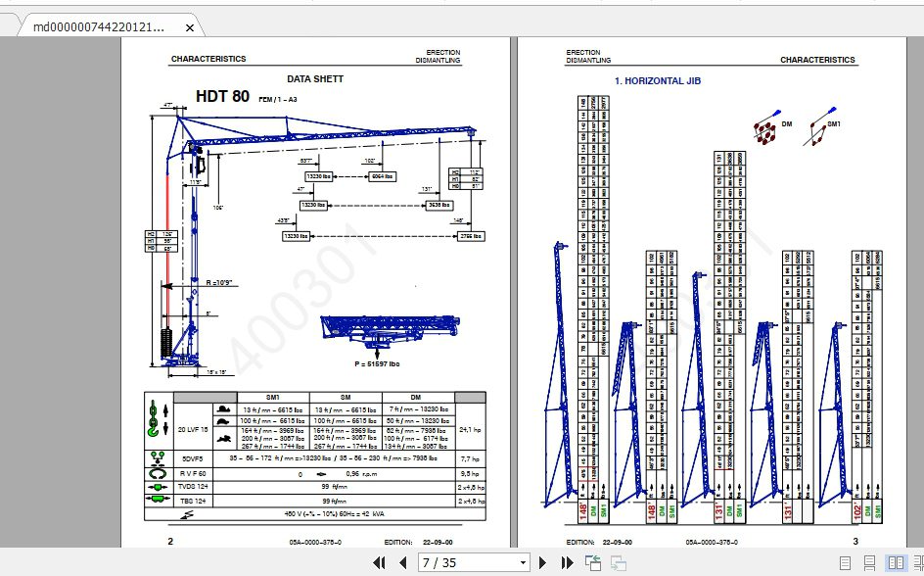The width and height of the screenshot is (924, 576).
Task: Go back to the previous view
Action: coord(593,562)
